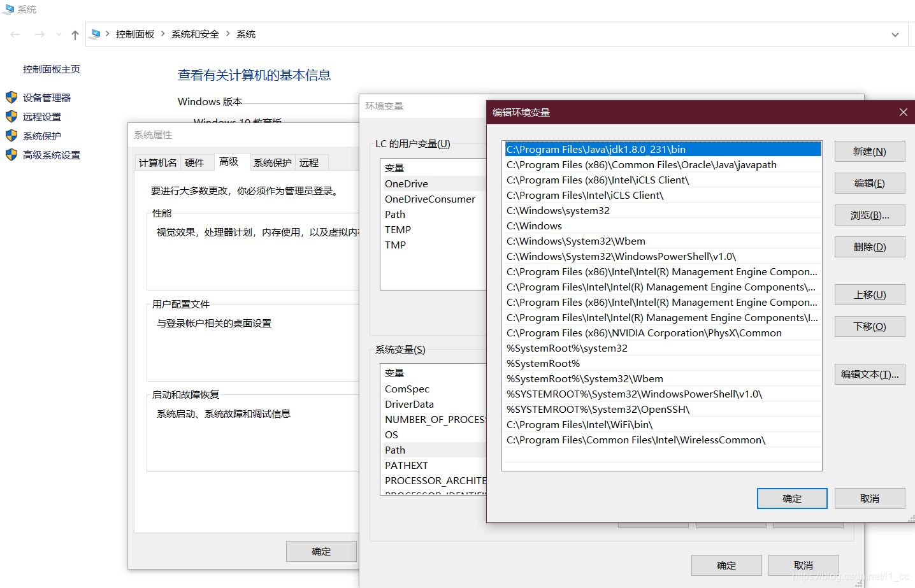Image resolution: width=915 pixels, height=588 pixels.
Task: Select the %SystemRoot% entry
Action: [662, 363]
